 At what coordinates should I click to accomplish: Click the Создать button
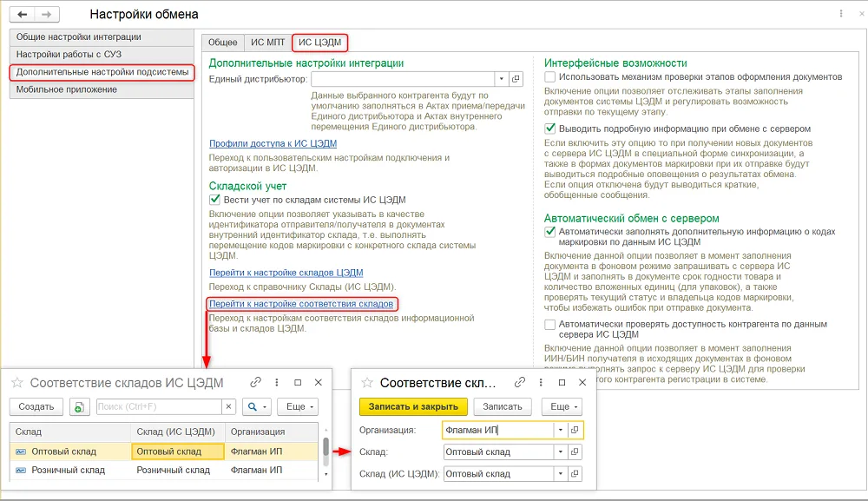point(36,407)
